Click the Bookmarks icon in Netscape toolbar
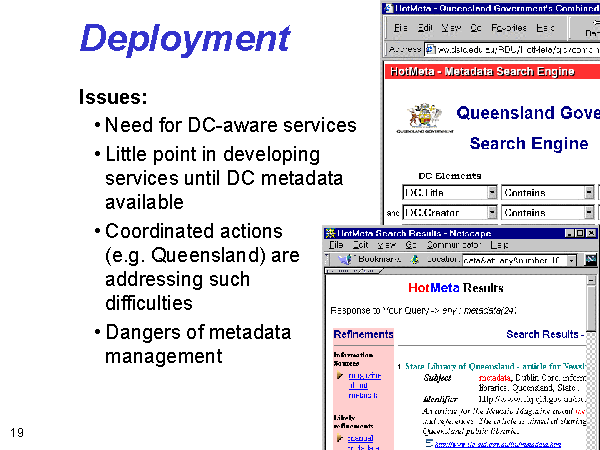 [345, 260]
